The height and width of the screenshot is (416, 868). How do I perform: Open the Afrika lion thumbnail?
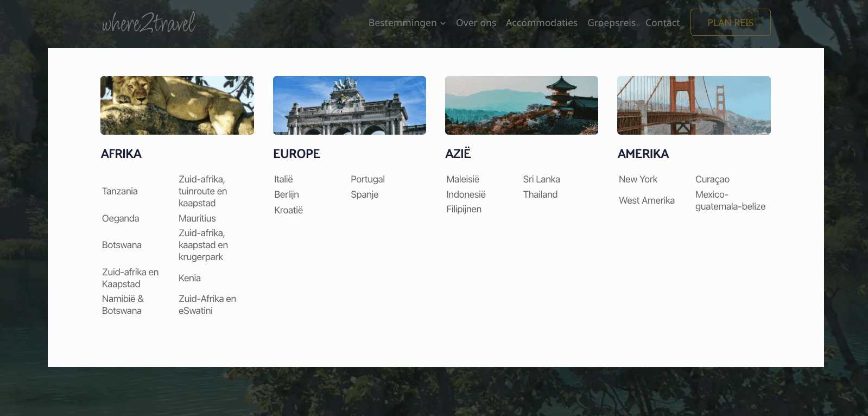177,105
